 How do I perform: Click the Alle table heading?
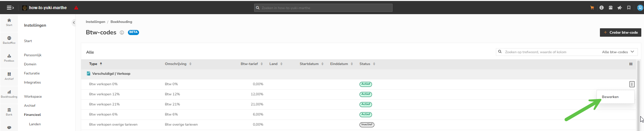90,52
